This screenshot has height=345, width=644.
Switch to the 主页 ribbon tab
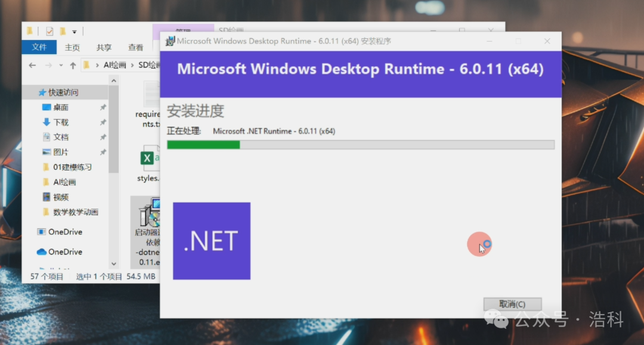pyautogui.click(x=72, y=47)
